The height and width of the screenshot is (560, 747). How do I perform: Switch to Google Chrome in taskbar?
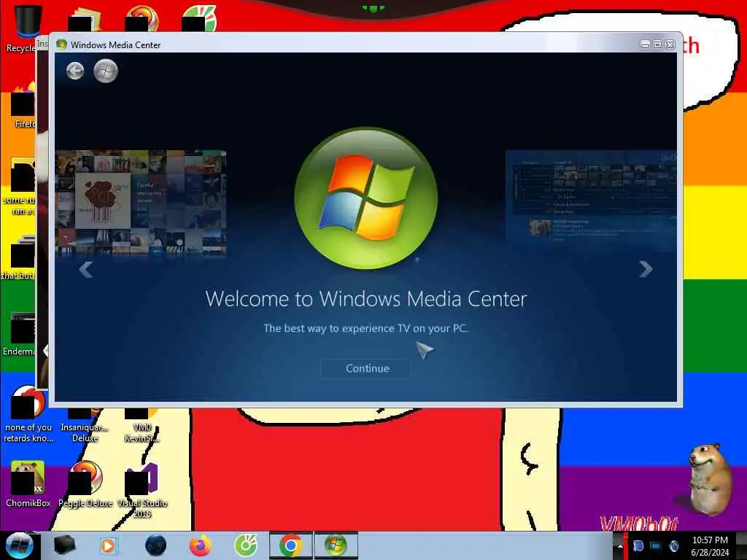click(x=290, y=545)
